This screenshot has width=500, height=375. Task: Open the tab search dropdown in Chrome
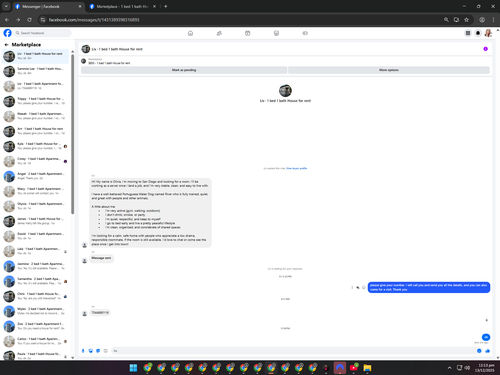[x=6, y=6]
